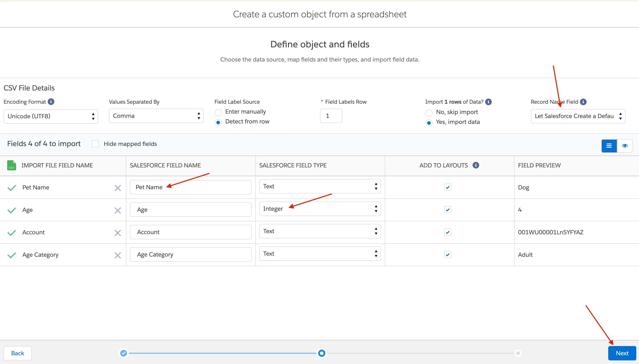Open the Record Name Field dropdown
Image resolution: width=639 pixels, height=364 pixels.
(x=578, y=116)
